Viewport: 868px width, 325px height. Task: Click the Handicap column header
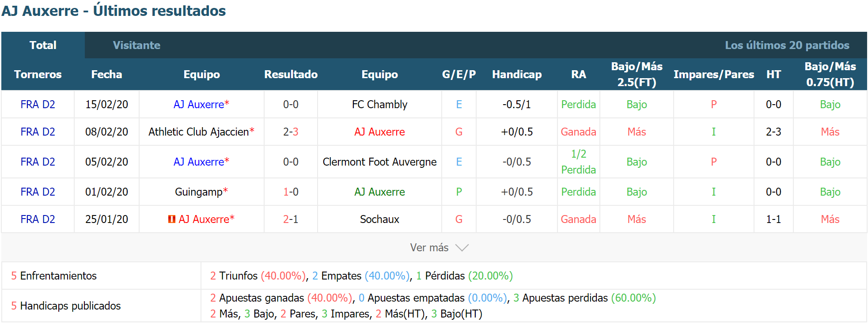517,74
